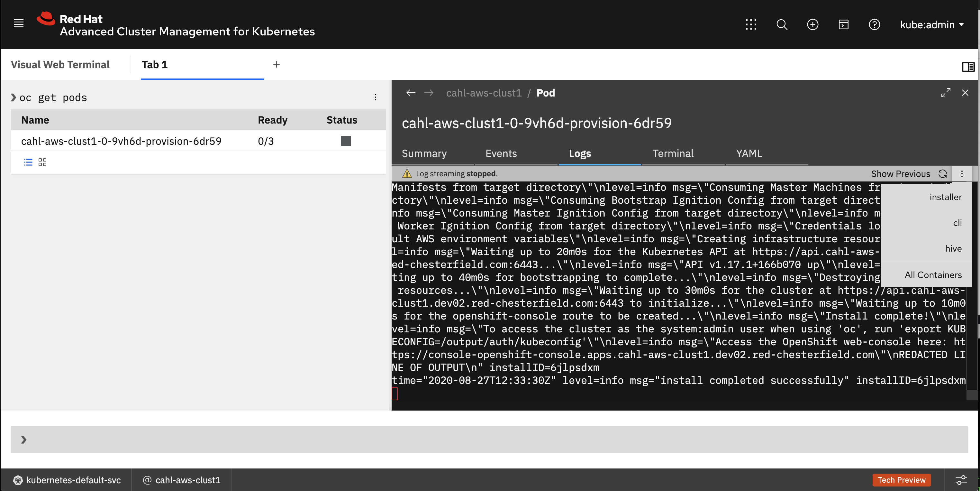Collapse the oc get pods output chevron
The image size is (980, 491).
(13, 97)
